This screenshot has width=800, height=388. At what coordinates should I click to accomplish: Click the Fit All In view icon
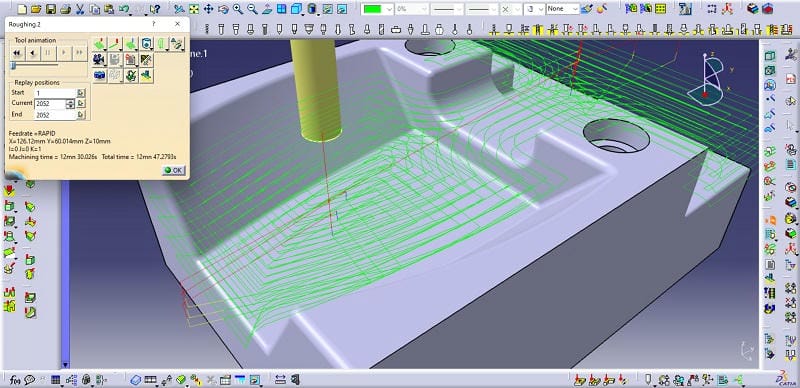[194, 9]
